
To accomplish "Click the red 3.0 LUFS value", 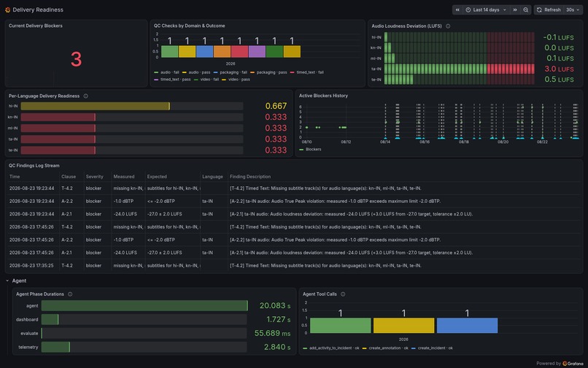I will [559, 69].
